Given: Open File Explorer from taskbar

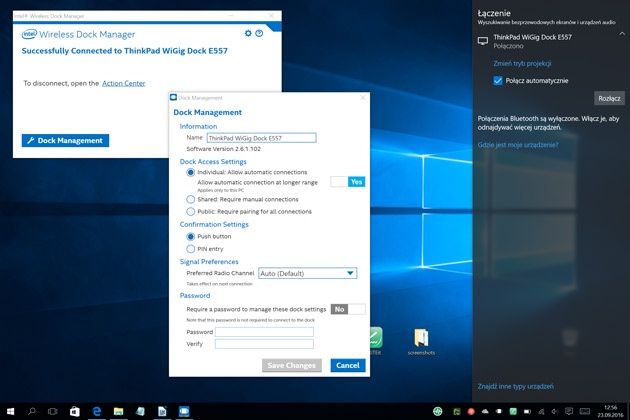Looking at the screenshot, I should [119, 411].
